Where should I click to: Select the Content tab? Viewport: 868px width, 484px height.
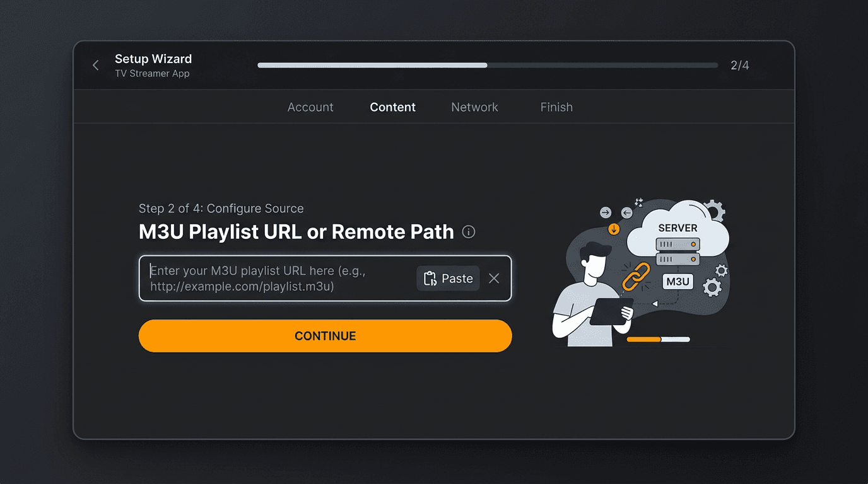pyautogui.click(x=392, y=107)
